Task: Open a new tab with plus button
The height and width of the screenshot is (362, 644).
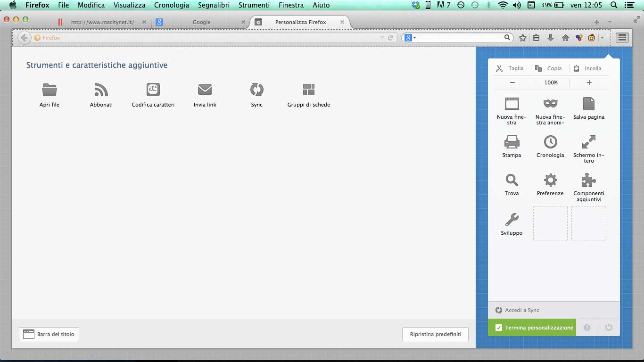Action: pos(597,22)
